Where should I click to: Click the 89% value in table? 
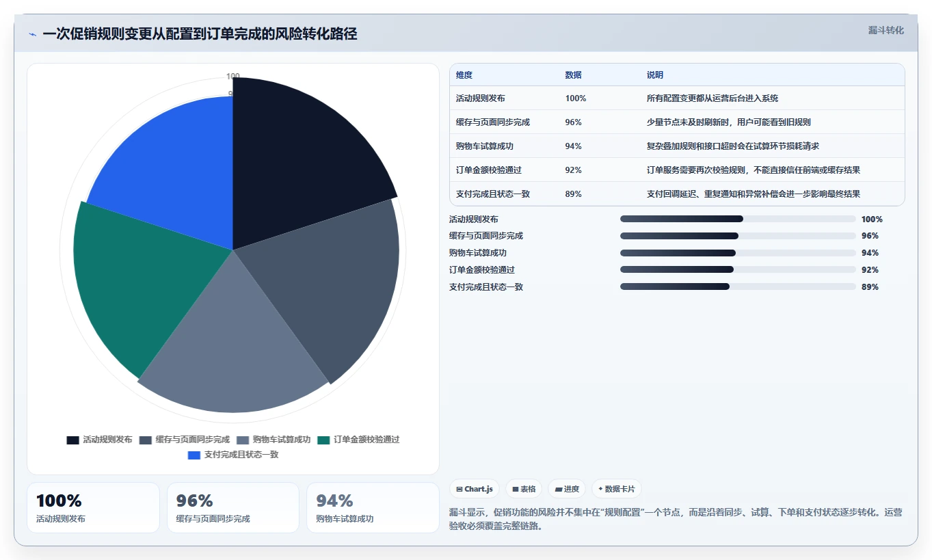point(574,194)
